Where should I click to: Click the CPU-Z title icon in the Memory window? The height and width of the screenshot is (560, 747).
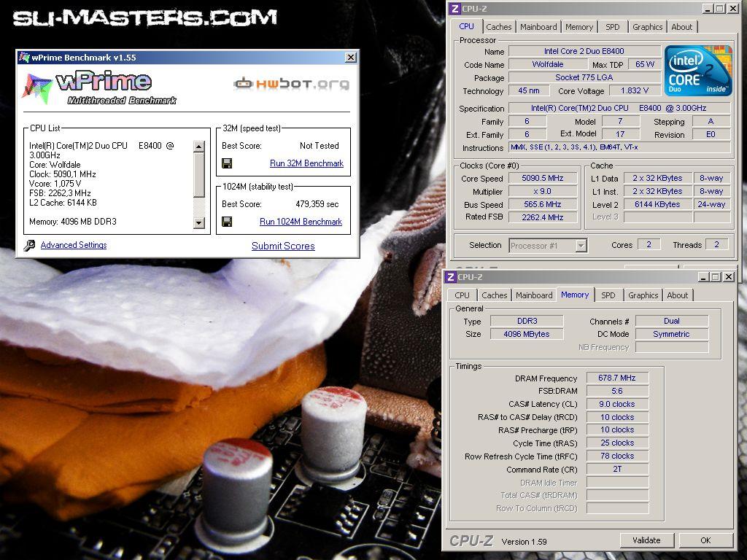[x=451, y=276]
